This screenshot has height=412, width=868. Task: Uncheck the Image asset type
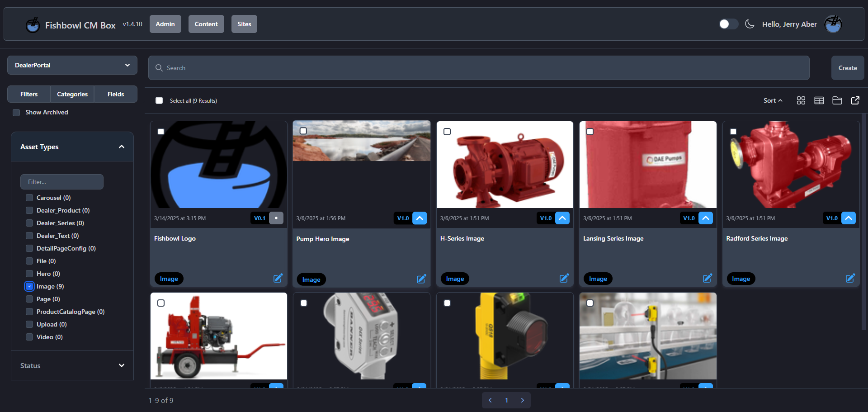click(29, 286)
